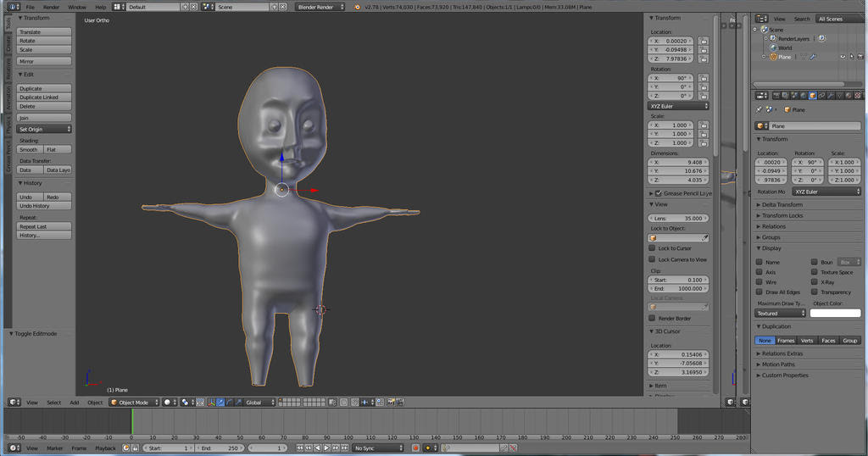This screenshot has height=456, width=868.
Task: Open the Help menu
Action: point(100,7)
